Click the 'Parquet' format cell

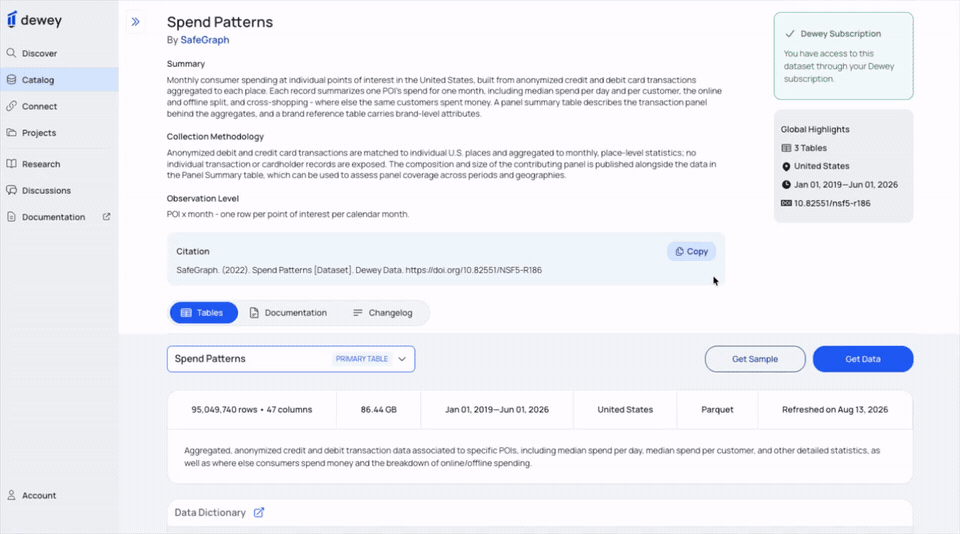point(717,410)
